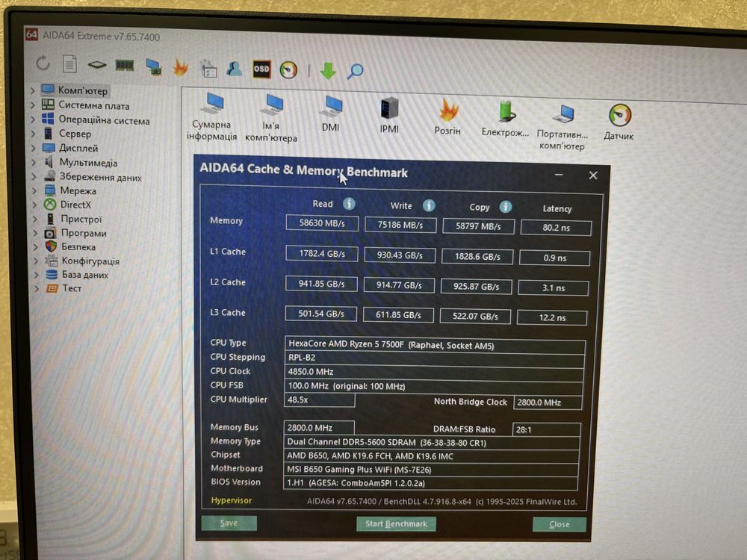
Task: Click the gauge sensor toolbar icon
Action: [288, 70]
